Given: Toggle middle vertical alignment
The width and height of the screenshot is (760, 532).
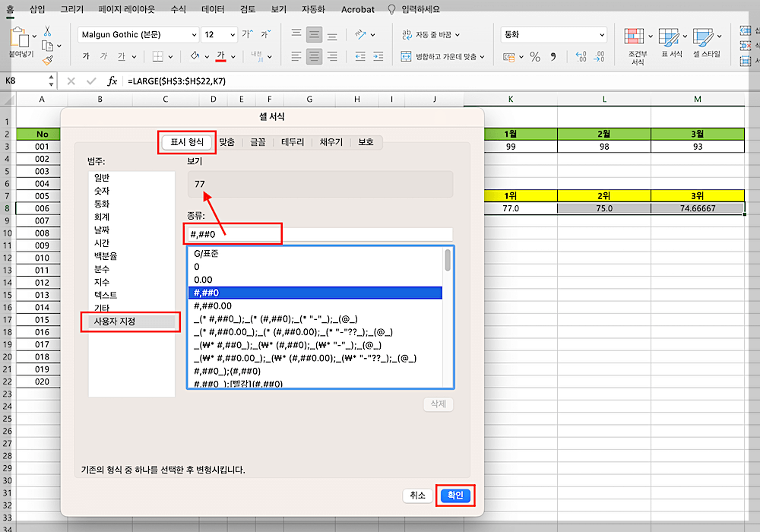Looking at the screenshot, I should pos(314,34).
